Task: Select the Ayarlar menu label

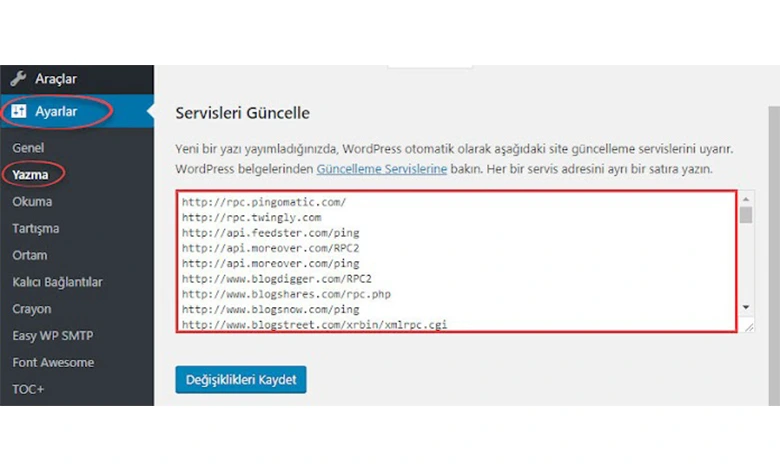Action: click(56, 112)
